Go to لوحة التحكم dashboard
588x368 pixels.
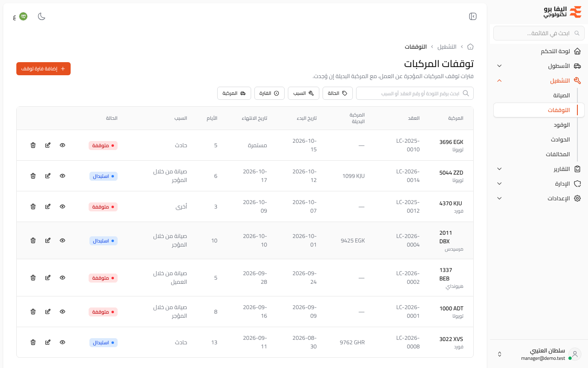coord(539,51)
